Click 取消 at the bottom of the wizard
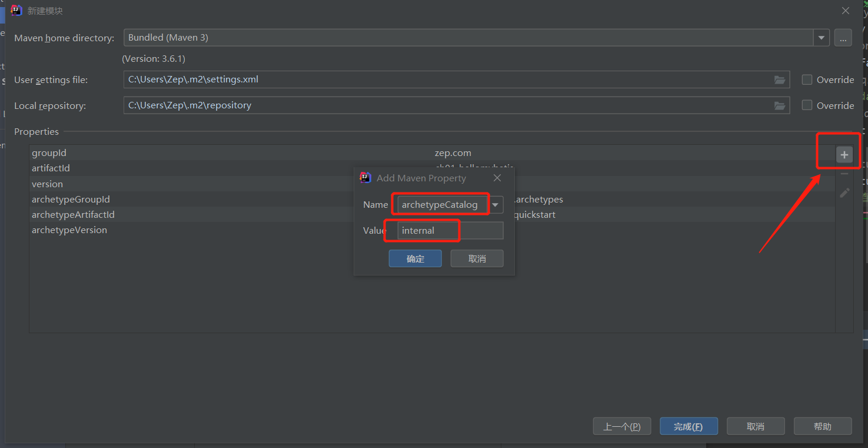Viewport: 868px width, 448px height. click(x=756, y=426)
